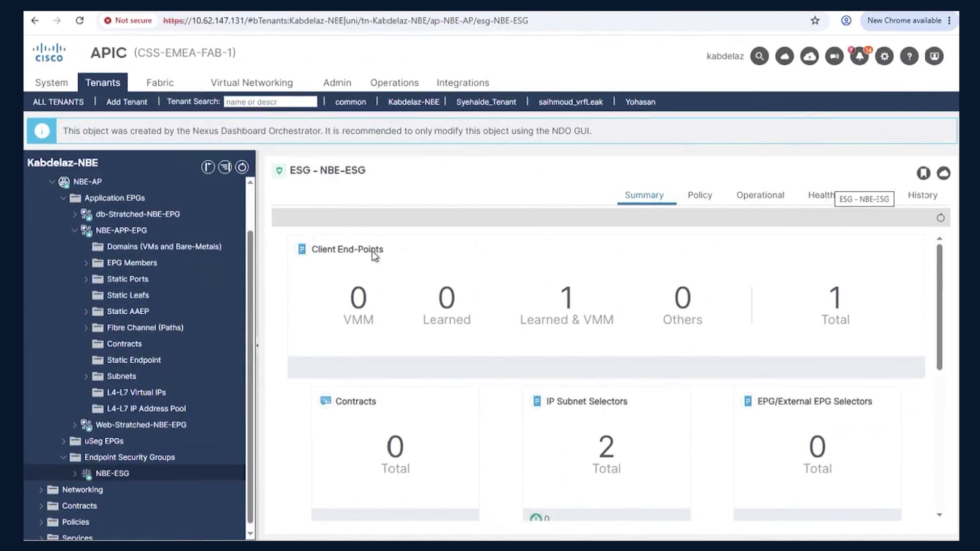Screen dimensions: 980x551
Task: Expand the Networking folder
Action: (x=41, y=490)
